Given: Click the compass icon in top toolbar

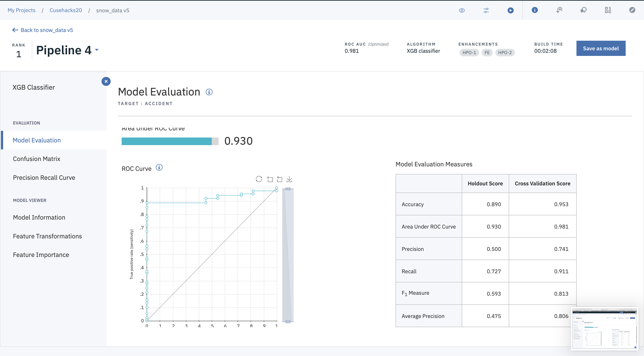Looking at the screenshot, I should 632,10.
